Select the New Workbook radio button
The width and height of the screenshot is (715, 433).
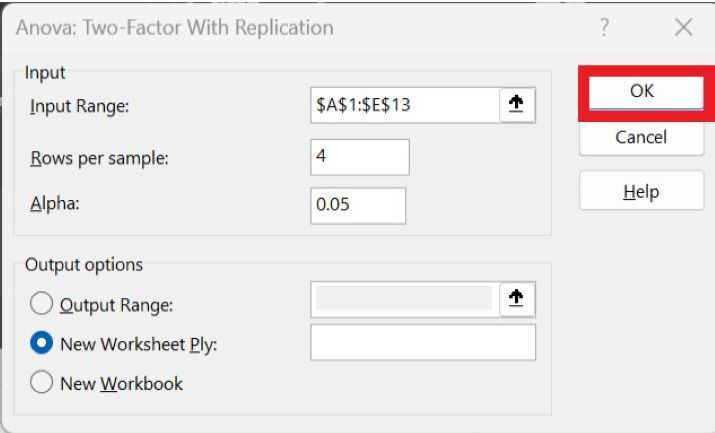click(42, 382)
